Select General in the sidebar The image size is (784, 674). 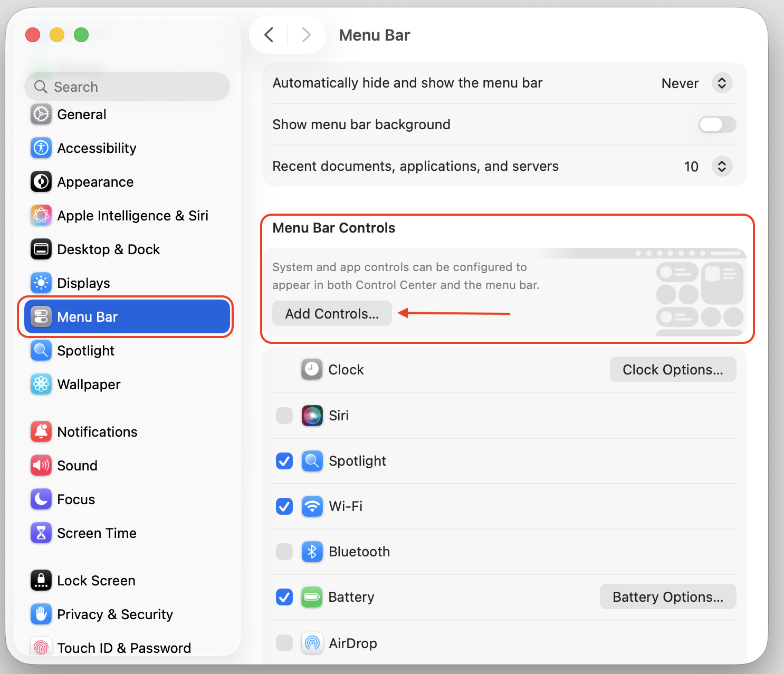[127, 114]
